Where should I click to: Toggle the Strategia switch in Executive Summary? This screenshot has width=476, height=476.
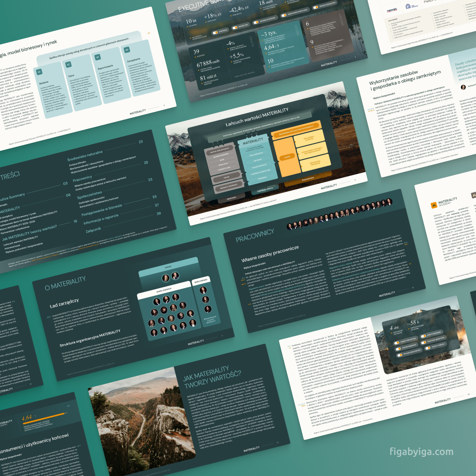(216, 32)
